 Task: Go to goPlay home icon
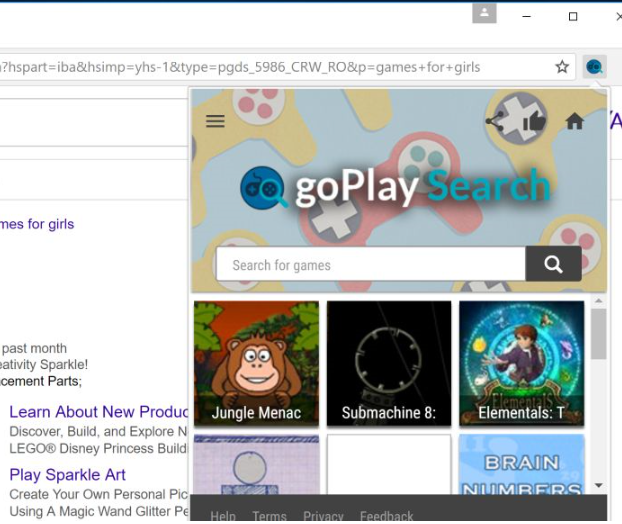[x=574, y=121]
